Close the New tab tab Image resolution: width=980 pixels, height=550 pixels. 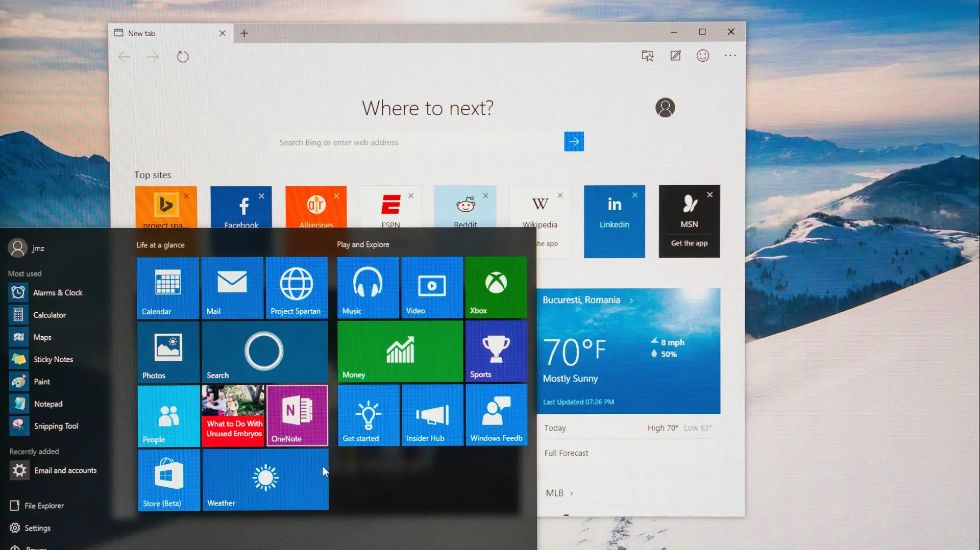pos(223,33)
